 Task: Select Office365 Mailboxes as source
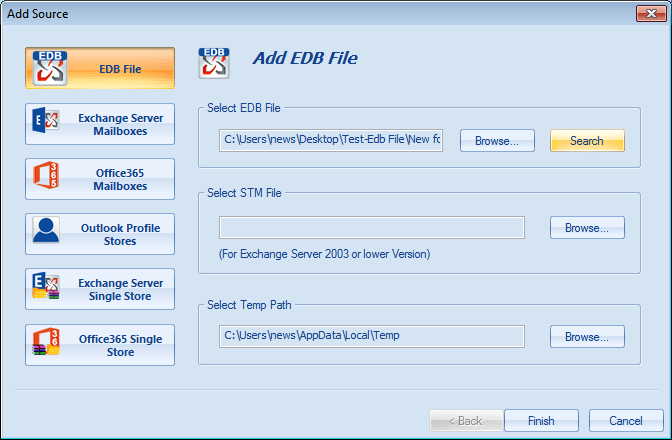[100, 179]
